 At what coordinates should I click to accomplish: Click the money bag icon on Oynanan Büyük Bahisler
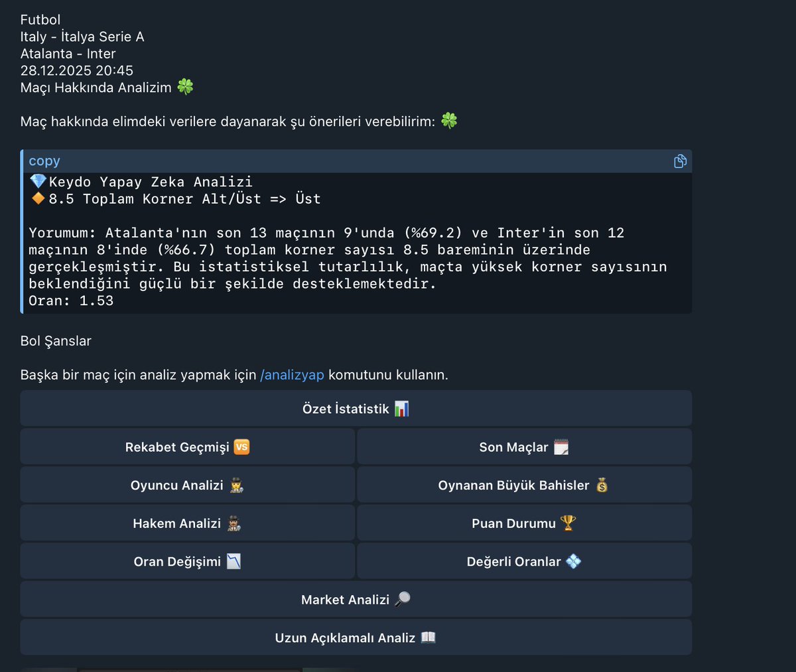pos(601,485)
